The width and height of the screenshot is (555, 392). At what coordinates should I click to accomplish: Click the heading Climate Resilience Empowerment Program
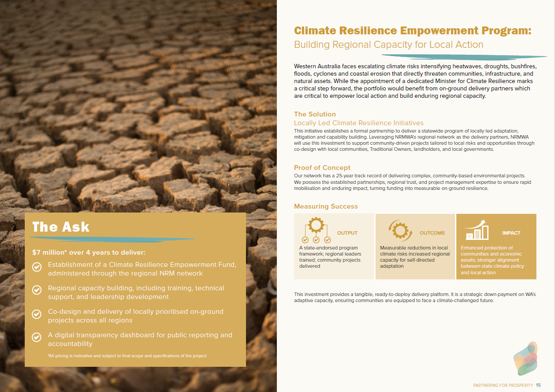(413, 30)
